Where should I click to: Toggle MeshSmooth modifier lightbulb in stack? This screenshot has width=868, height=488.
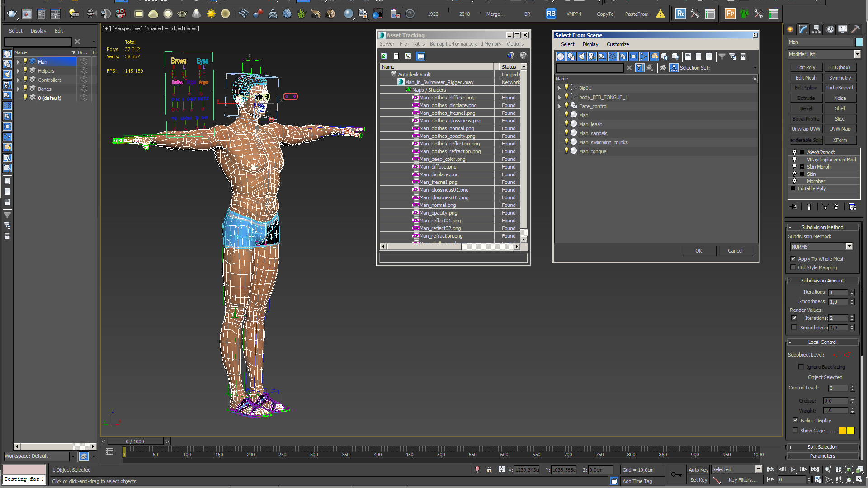[x=794, y=152]
